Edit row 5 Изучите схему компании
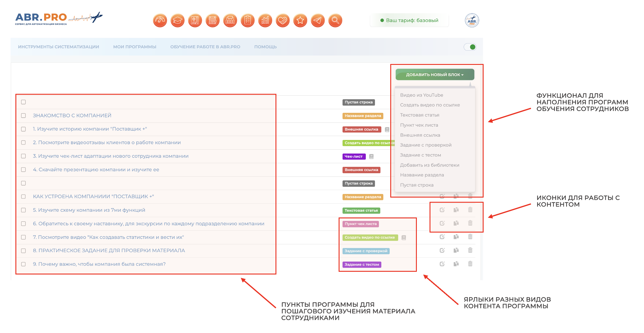 442,210
